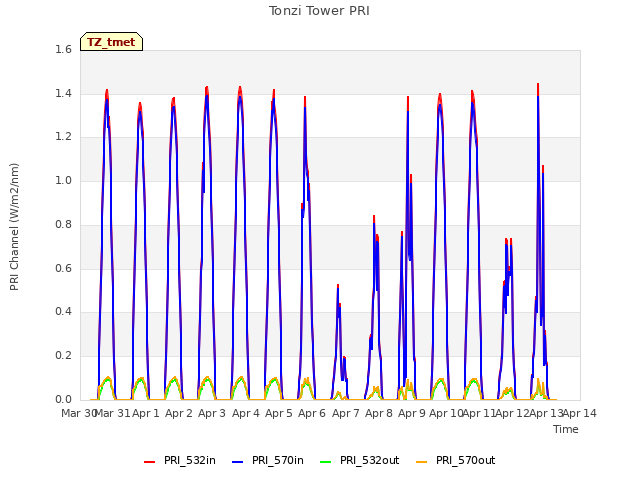Select the green PRI_532out legend swatch
Viewport: 640px width, 480px height.
pos(326,461)
